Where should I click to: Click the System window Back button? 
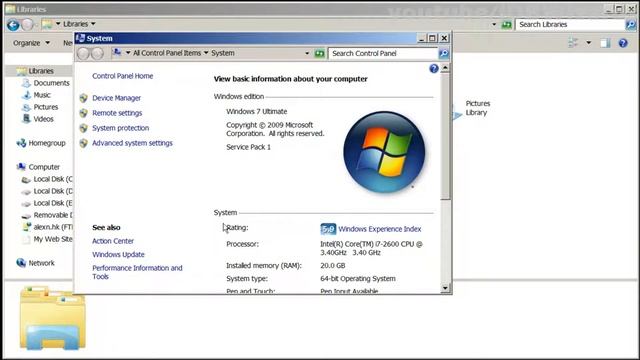83,53
